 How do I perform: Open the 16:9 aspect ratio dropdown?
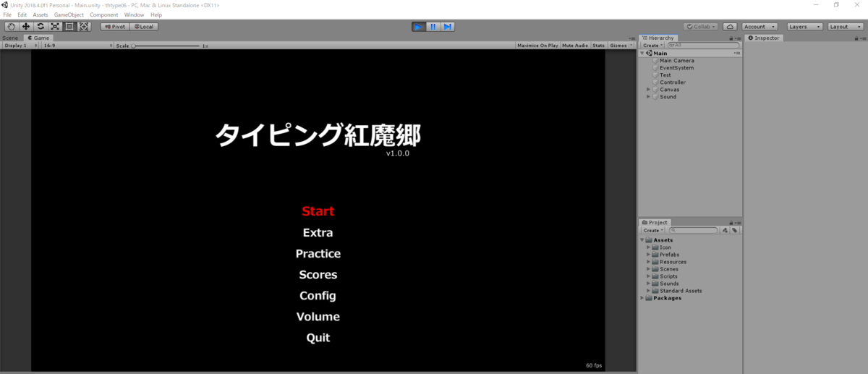click(77, 46)
